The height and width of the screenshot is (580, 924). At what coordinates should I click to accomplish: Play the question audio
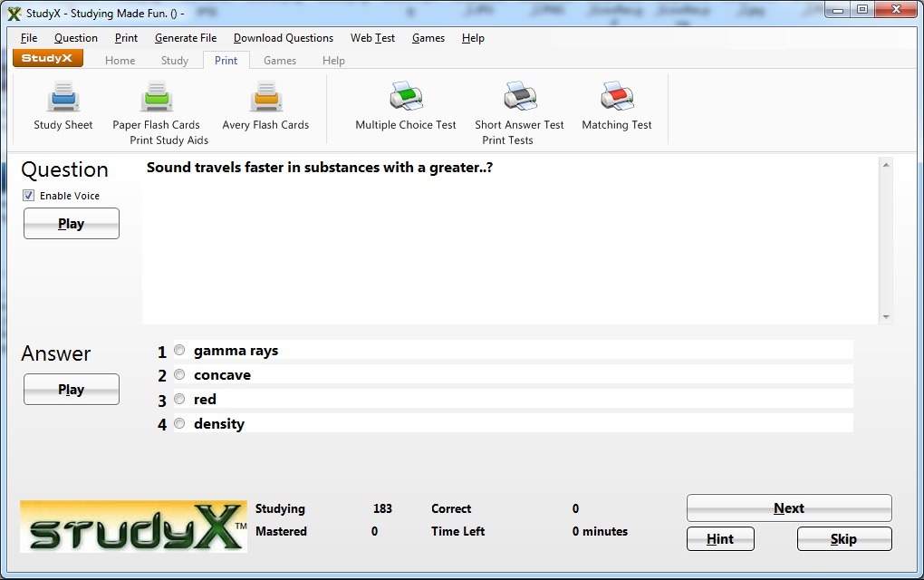coord(72,224)
